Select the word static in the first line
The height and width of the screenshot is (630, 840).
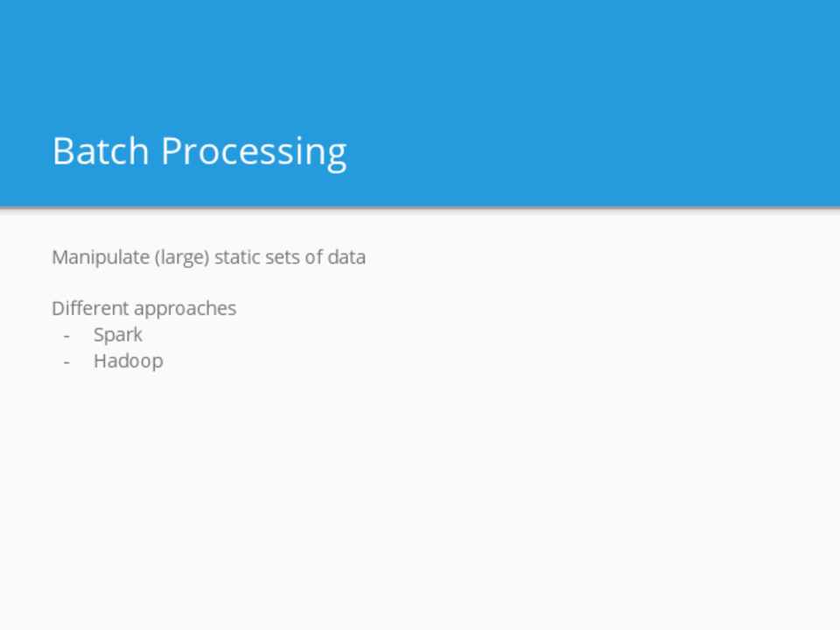coord(236,257)
